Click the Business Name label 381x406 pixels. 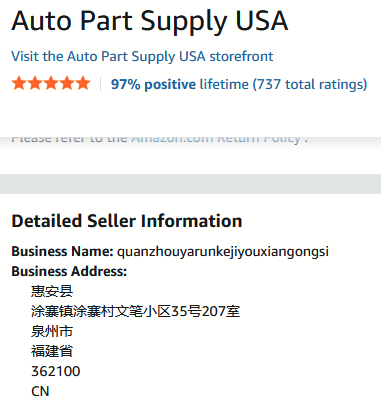click(x=63, y=251)
